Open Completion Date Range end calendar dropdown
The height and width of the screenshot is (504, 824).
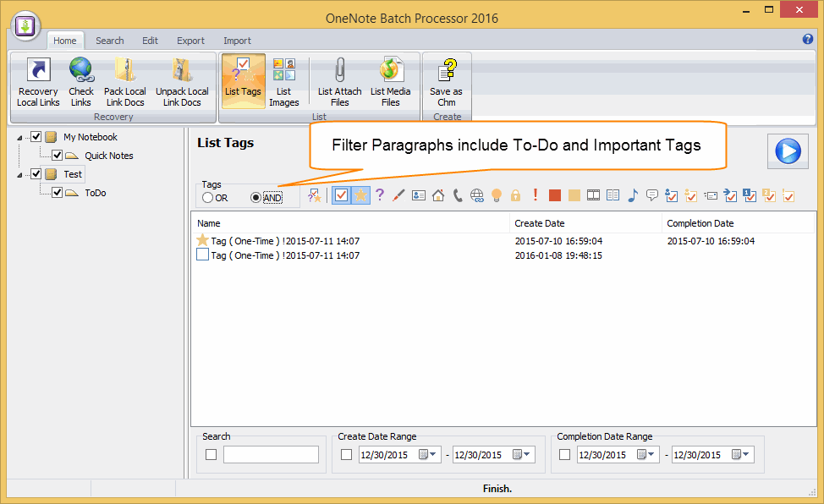click(x=741, y=454)
